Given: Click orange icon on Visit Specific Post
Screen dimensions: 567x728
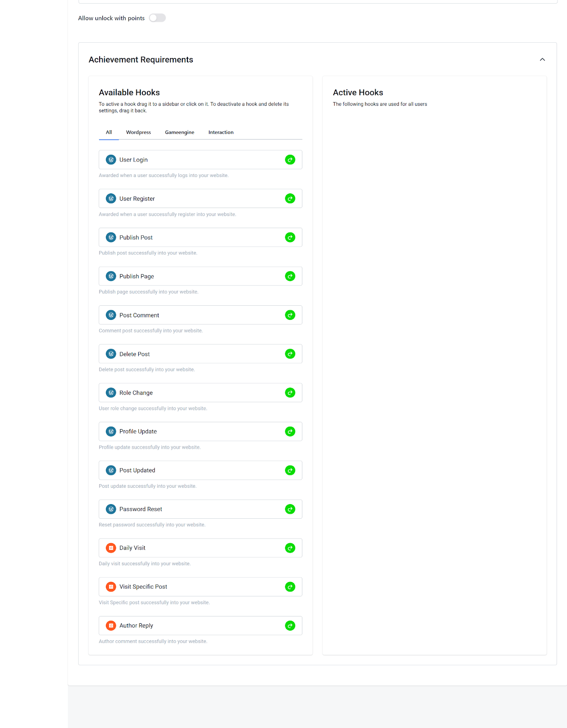Looking at the screenshot, I should (x=111, y=587).
